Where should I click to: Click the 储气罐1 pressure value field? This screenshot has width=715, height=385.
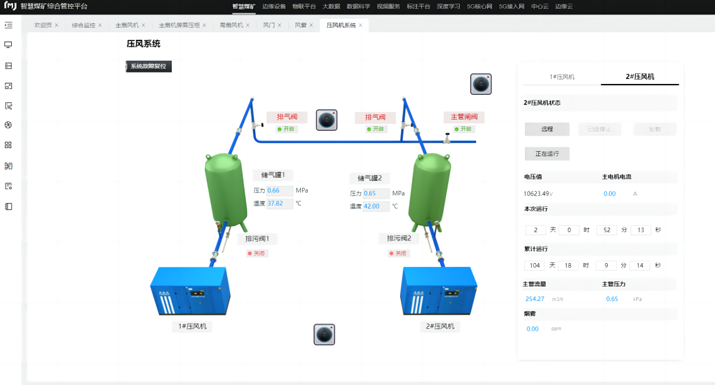click(280, 190)
